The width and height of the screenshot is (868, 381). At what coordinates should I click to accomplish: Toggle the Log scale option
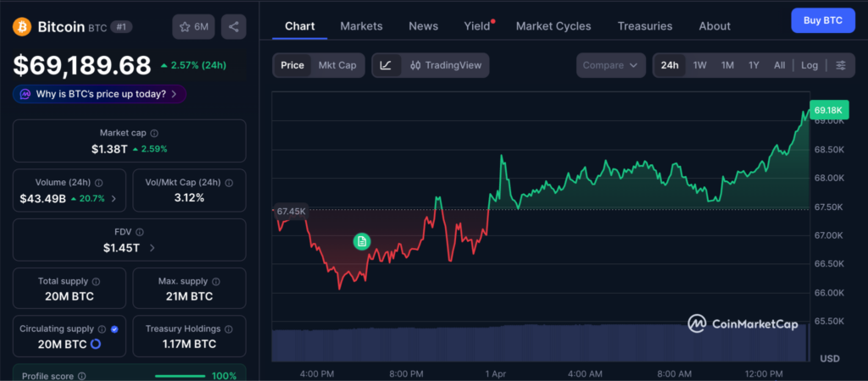pos(810,65)
